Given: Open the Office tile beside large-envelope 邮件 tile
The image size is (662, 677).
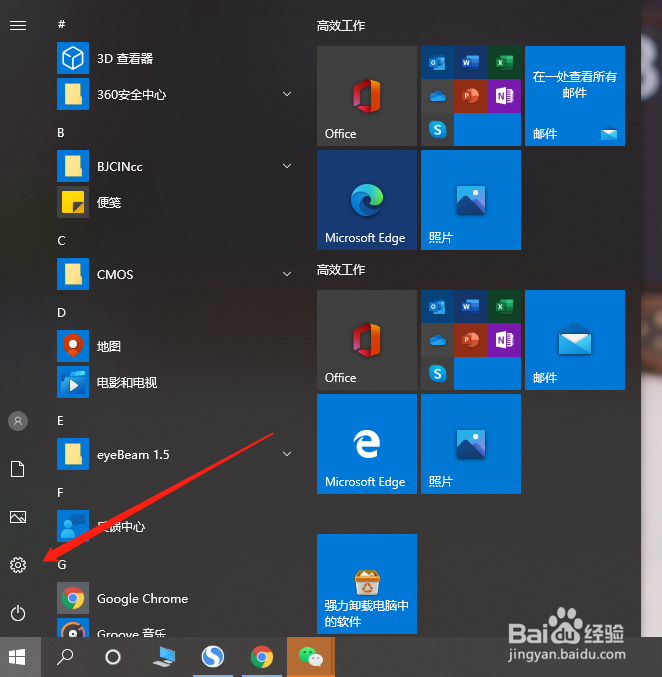Looking at the screenshot, I should point(367,340).
